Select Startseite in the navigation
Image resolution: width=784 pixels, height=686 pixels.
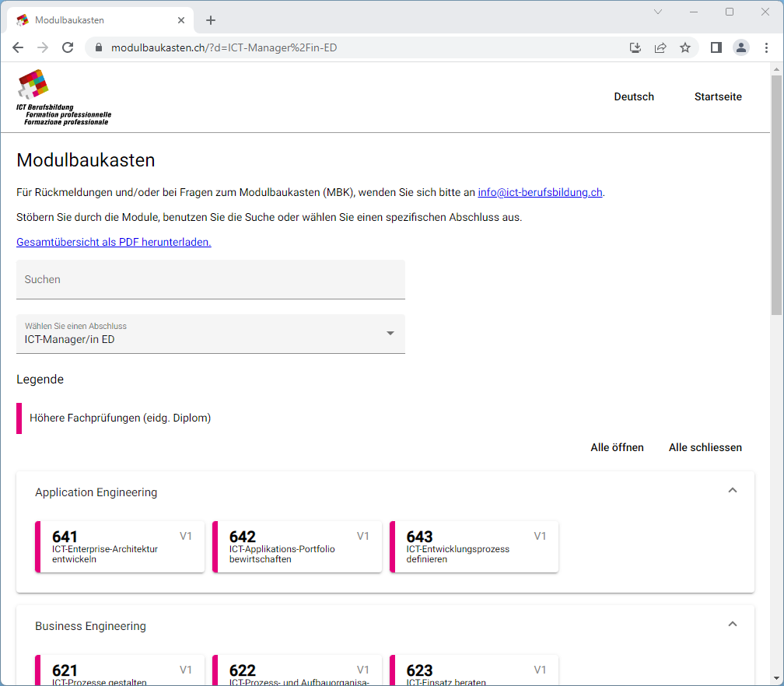(x=718, y=96)
